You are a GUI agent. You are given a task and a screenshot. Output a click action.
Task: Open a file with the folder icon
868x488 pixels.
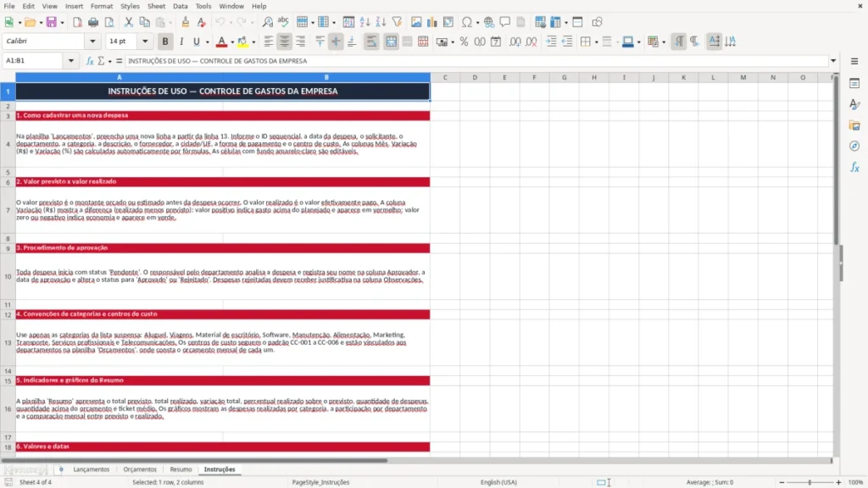click(x=30, y=22)
